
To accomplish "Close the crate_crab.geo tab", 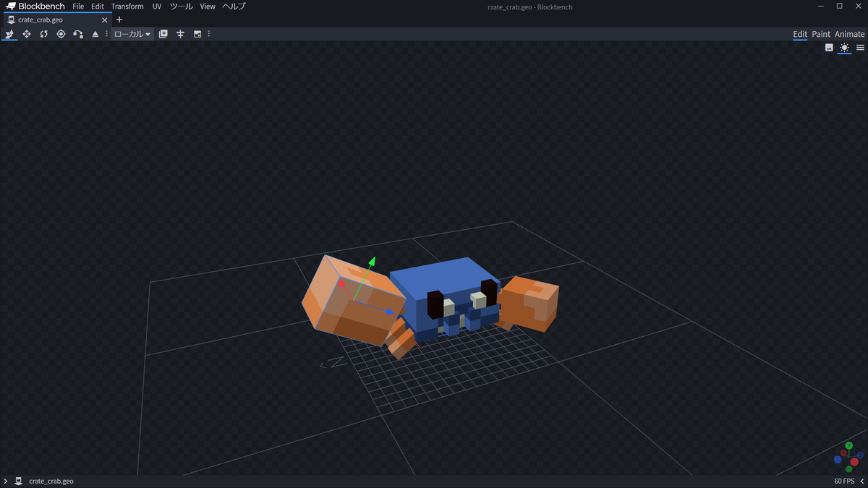I will (105, 20).
